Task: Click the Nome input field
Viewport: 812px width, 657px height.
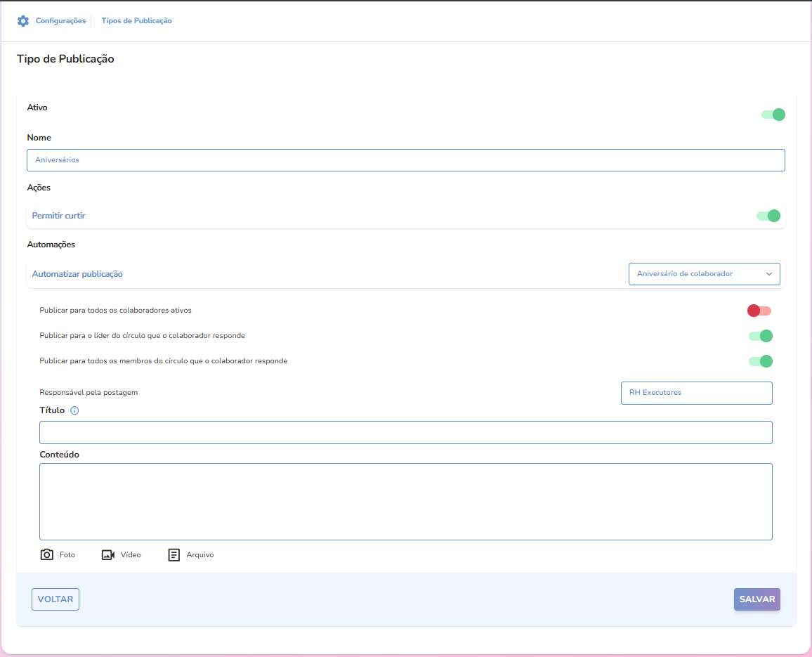Action: tap(405, 160)
